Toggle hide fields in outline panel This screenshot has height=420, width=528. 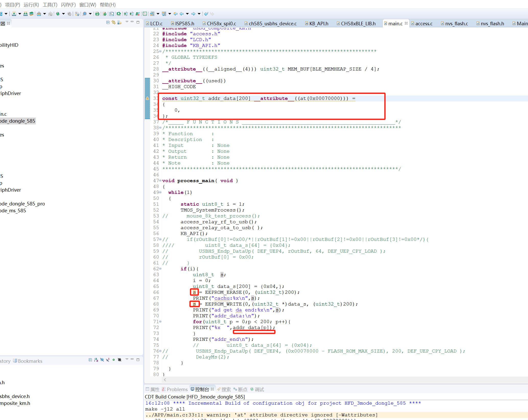102,360
